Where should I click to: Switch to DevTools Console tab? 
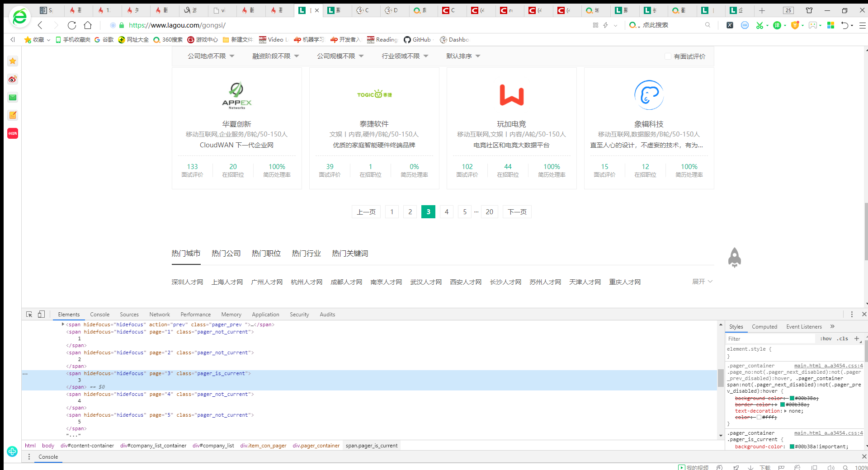pos(99,315)
